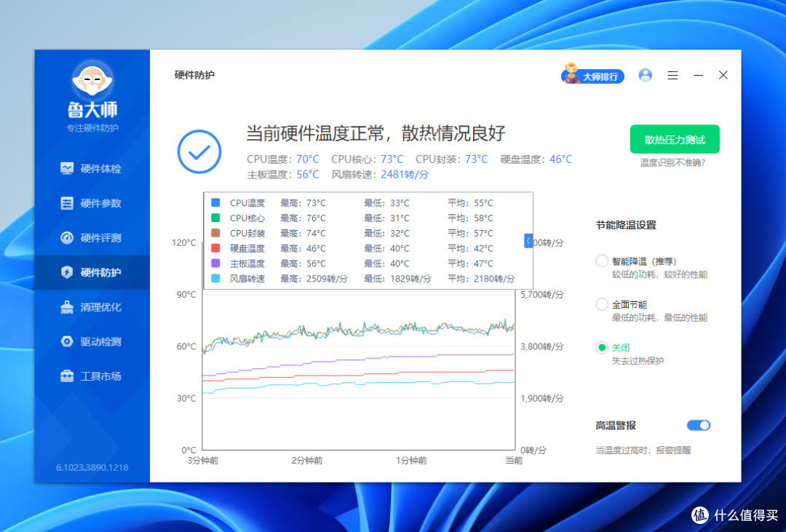Toggle the 主板温度 purple legend swatch
786x532 pixels.
[x=215, y=263]
